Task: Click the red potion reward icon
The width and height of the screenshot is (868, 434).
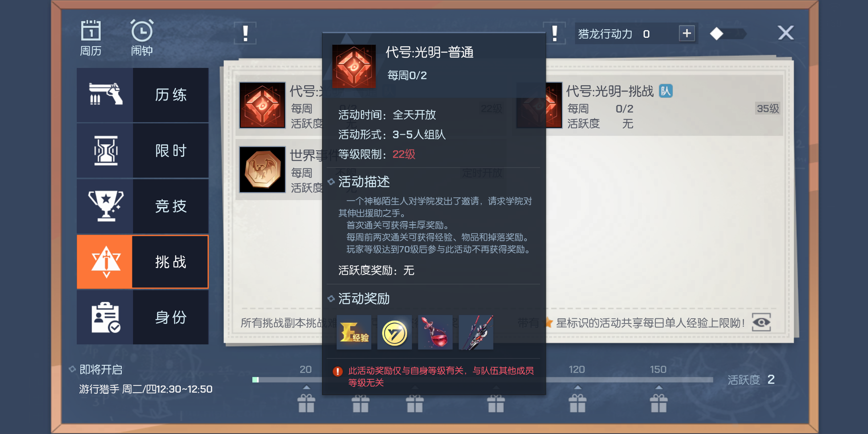Action: 435,332
